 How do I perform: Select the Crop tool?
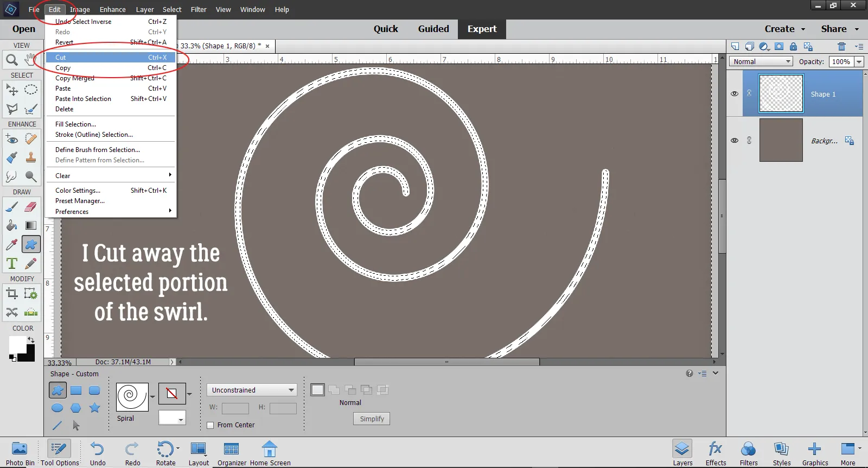(11, 294)
